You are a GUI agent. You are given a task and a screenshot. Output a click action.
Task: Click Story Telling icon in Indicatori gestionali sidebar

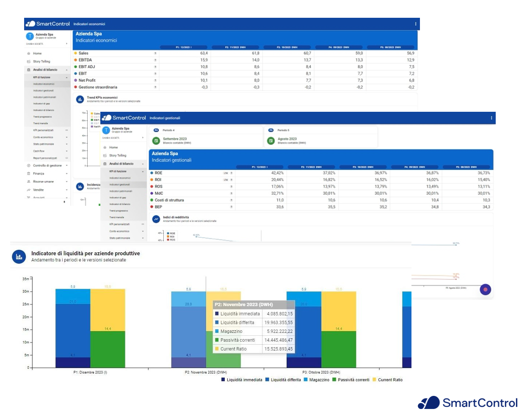click(105, 155)
